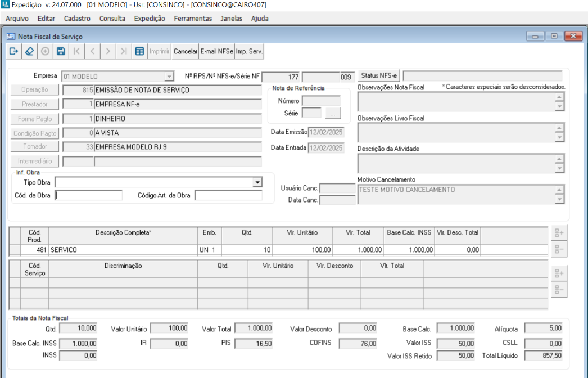Click the E-mail NFSe button

point(217,51)
